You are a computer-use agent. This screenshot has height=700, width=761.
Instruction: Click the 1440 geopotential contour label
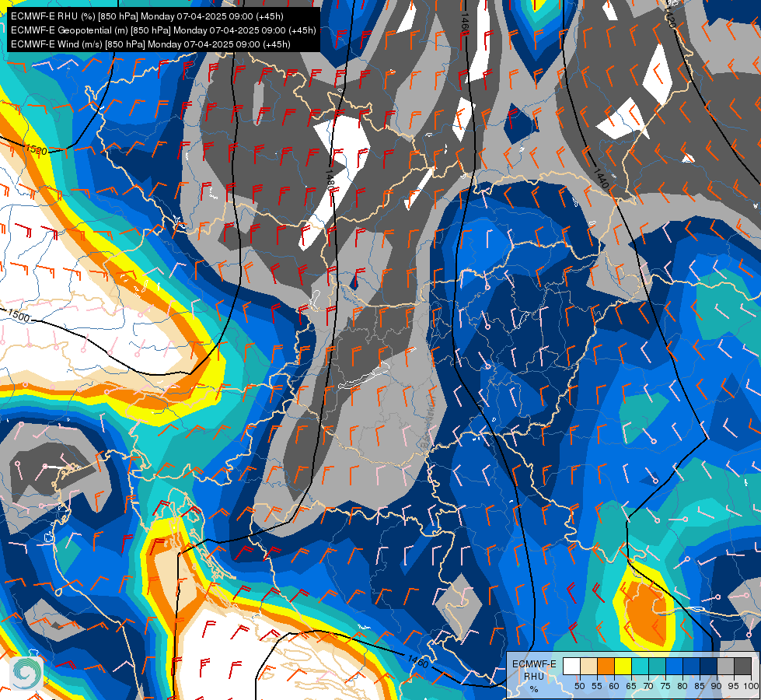pos(601,179)
